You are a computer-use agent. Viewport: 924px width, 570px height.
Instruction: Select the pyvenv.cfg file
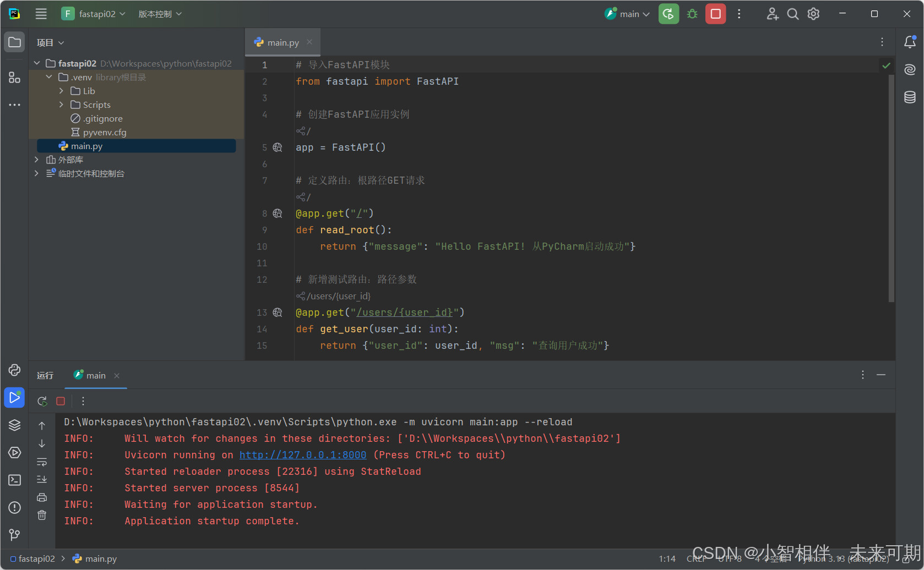pyautogui.click(x=99, y=132)
